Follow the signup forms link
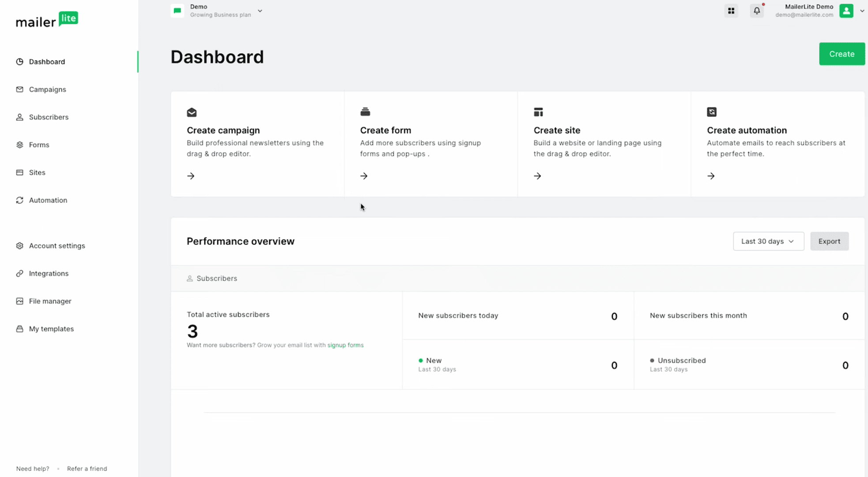 (345, 345)
